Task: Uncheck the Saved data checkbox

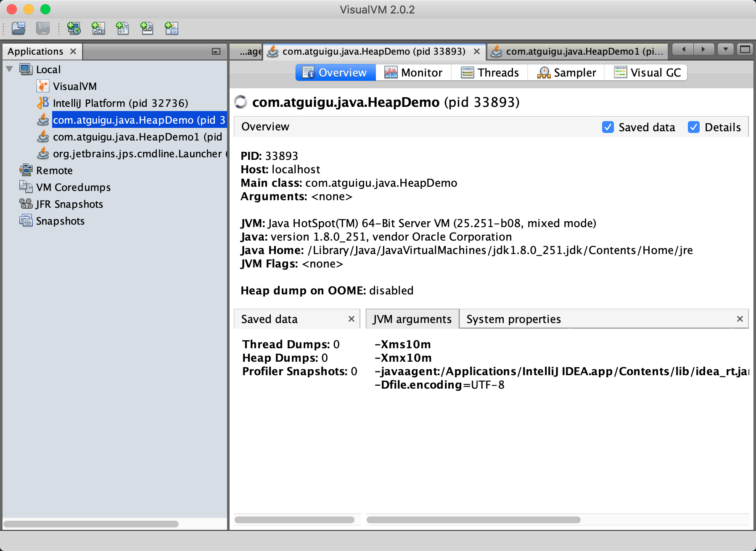Action: (x=608, y=127)
